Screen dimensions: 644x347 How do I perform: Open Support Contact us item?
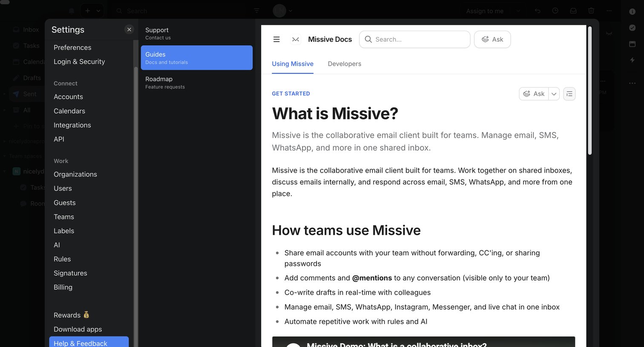[x=197, y=33]
